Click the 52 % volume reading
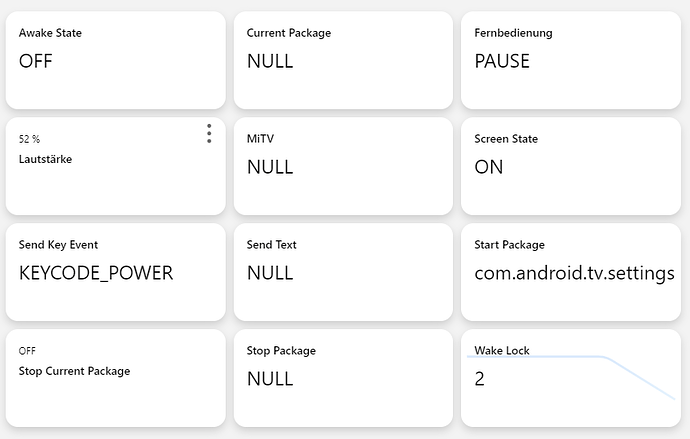 [30, 139]
